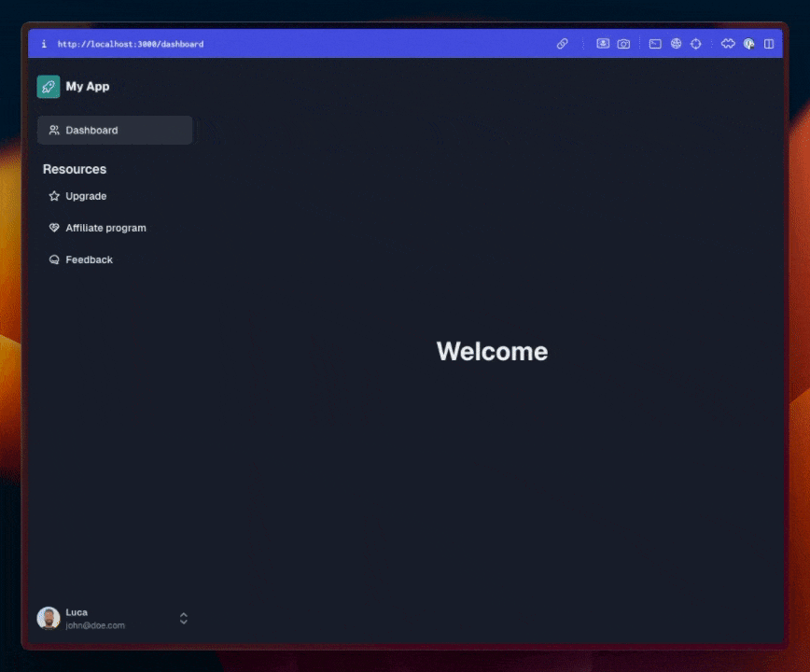The height and width of the screenshot is (672, 810).
Task: Open the terminal console icon
Action: 655,44
